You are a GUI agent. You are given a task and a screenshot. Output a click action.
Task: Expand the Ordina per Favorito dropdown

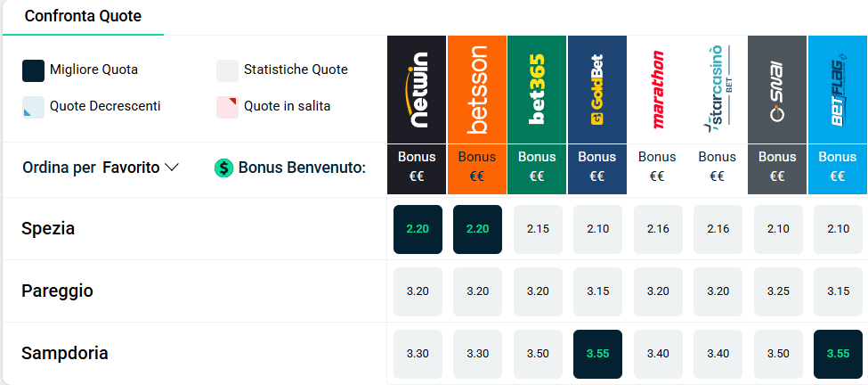coord(101,168)
